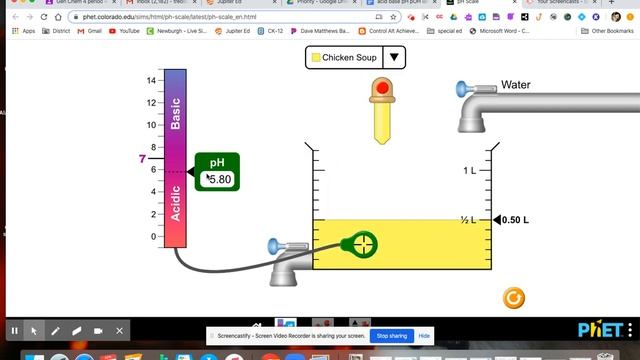
Task: Open the Other Bookmarks folder
Action: click(x=607, y=31)
